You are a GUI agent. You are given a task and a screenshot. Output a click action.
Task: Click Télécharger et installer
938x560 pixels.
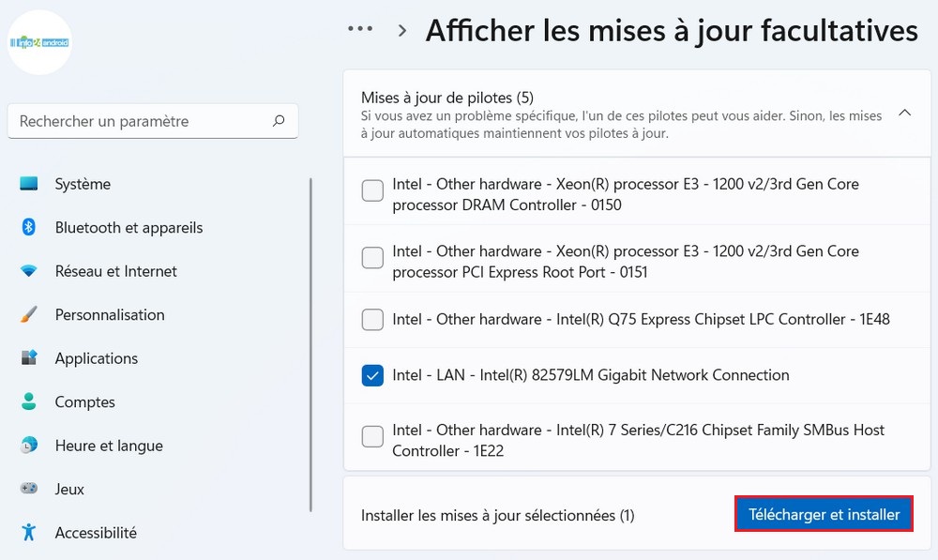(823, 514)
